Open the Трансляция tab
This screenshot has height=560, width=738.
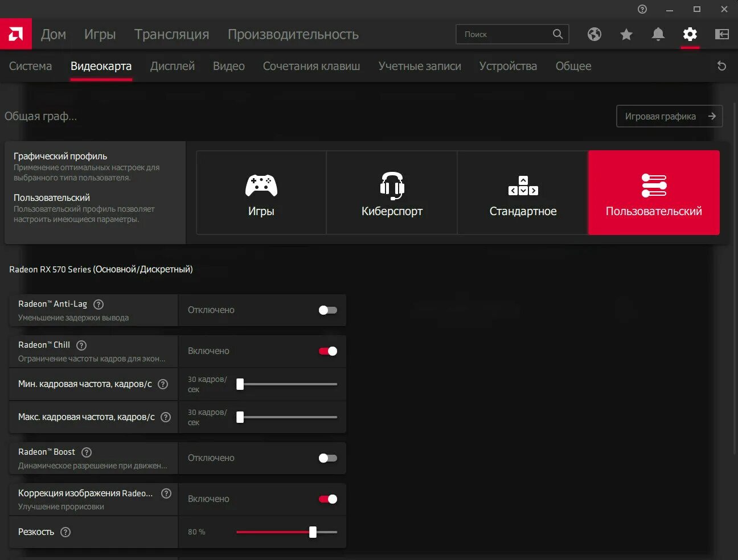point(172,34)
